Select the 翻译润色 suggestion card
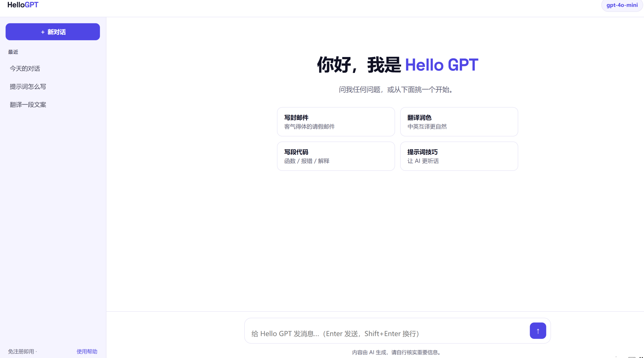 pos(459,122)
